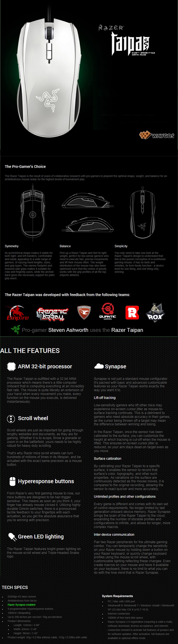Click the side-profile balance diagram
Viewport: 178px width, 644px height.
pos(87,212)
